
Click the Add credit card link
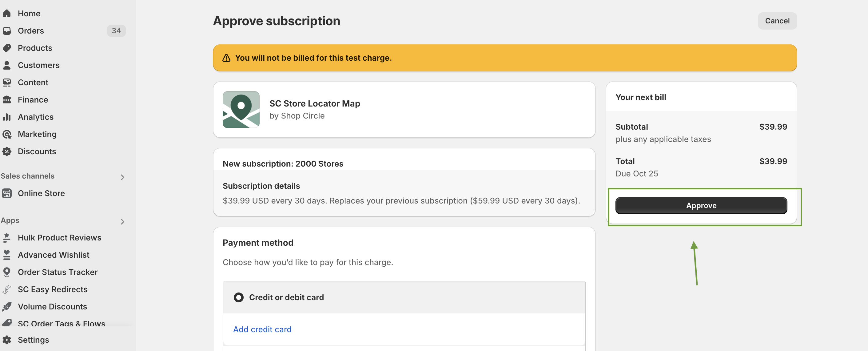click(262, 329)
